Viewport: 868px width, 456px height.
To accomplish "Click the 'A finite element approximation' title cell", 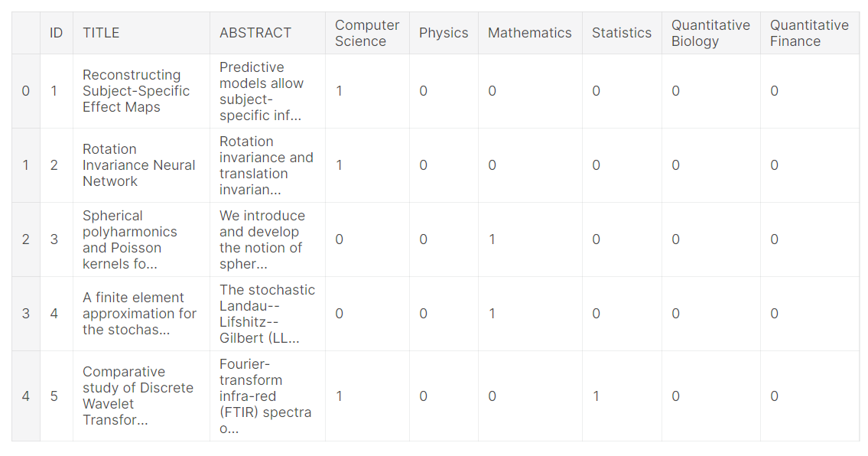I will [x=141, y=314].
